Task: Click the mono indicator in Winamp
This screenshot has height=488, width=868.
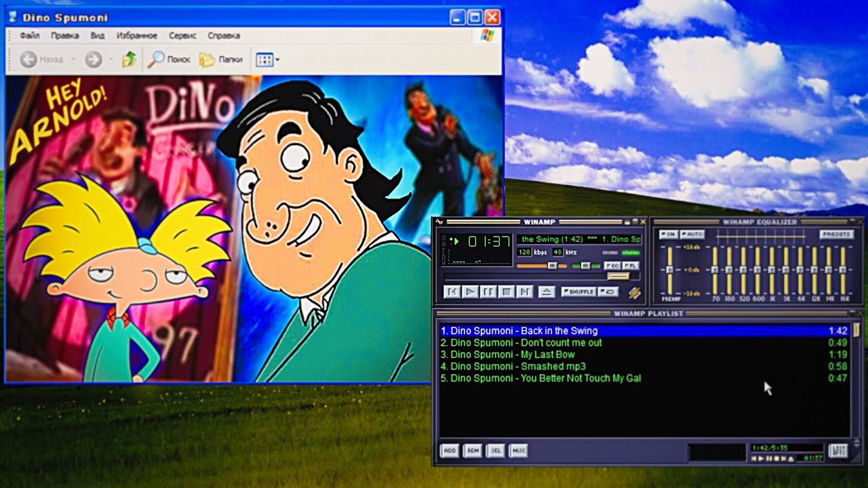Action: tap(610, 253)
